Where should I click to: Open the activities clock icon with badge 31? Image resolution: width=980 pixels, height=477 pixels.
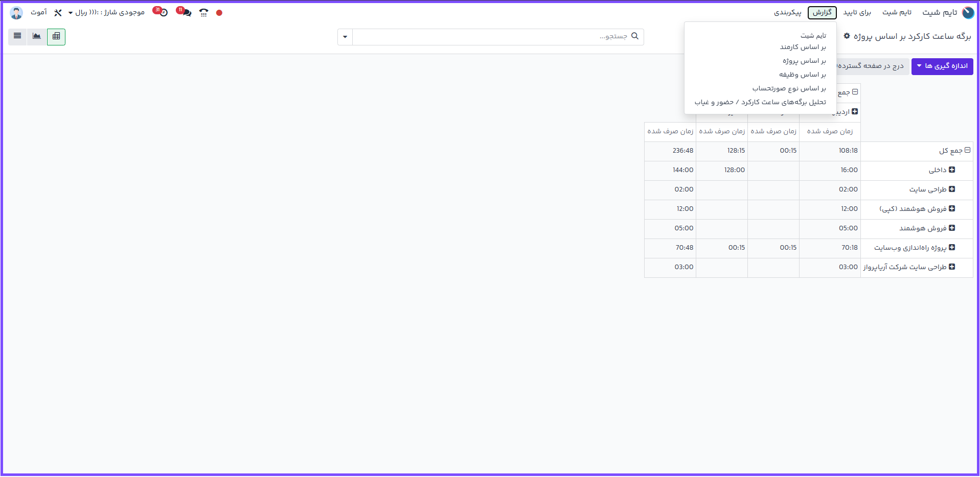[162, 12]
